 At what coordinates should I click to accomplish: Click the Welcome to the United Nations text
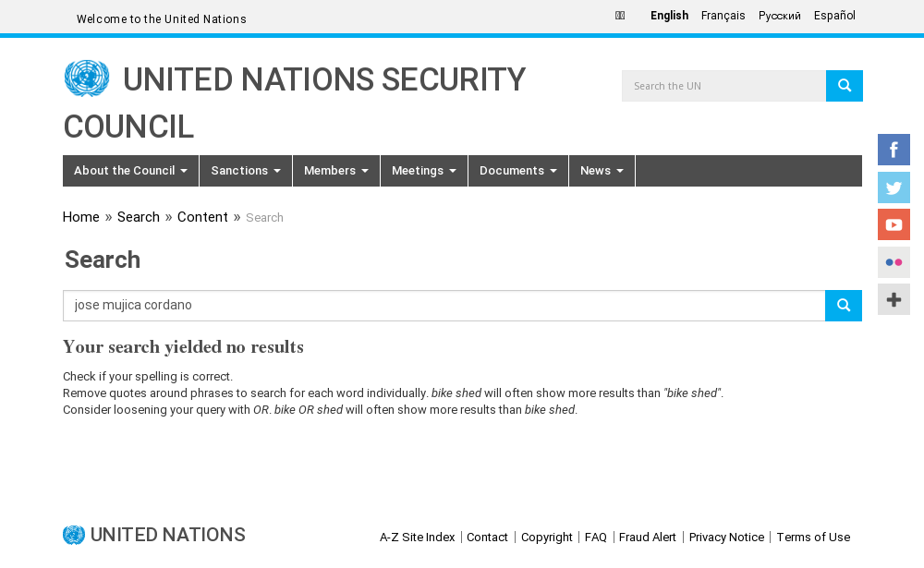point(162,18)
